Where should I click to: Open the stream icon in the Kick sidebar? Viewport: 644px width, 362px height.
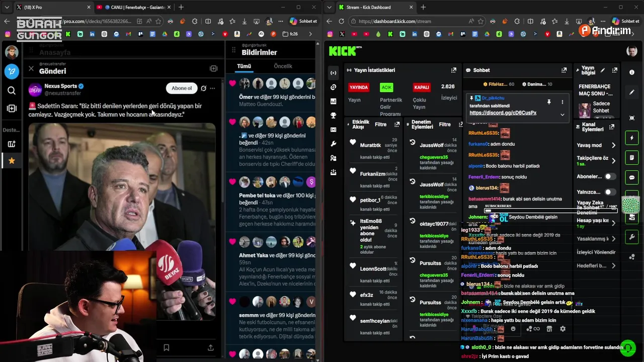(x=333, y=73)
